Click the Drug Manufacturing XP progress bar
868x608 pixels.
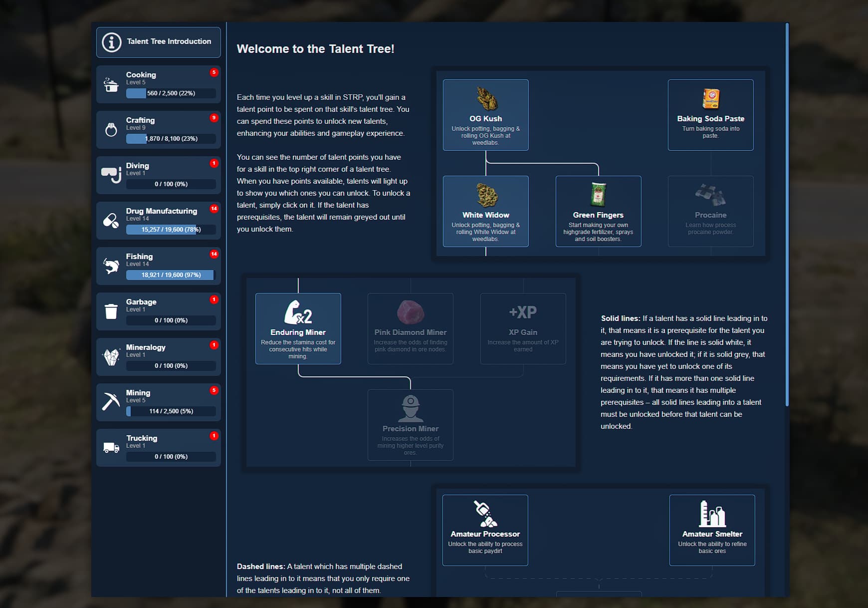(x=171, y=230)
